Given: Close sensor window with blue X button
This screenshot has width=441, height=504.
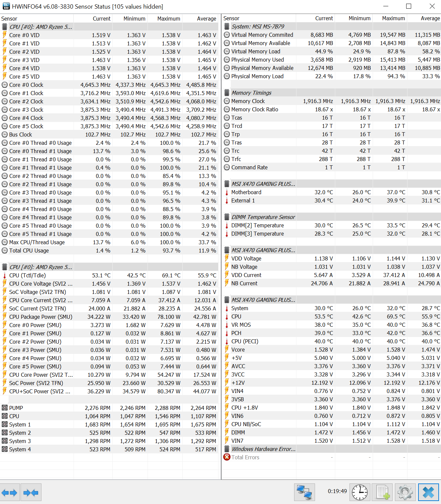Looking at the screenshot, I should (428, 492).
